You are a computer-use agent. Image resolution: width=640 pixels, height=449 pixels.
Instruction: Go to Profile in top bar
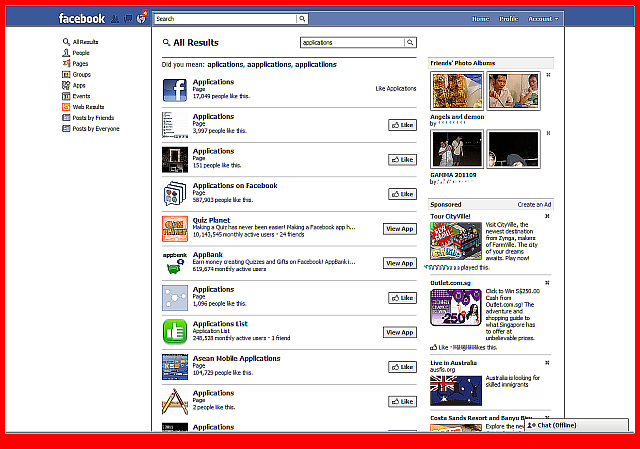pyautogui.click(x=509, y=19)
